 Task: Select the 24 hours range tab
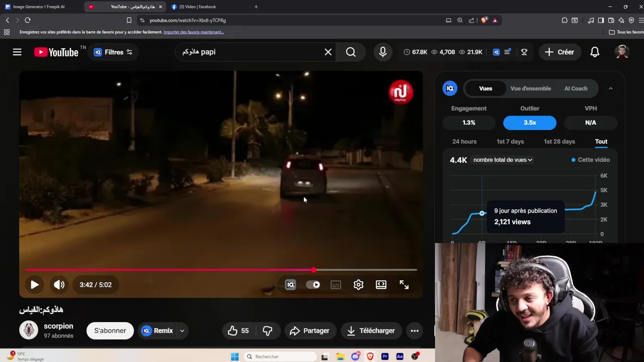(x=464, y=141)
